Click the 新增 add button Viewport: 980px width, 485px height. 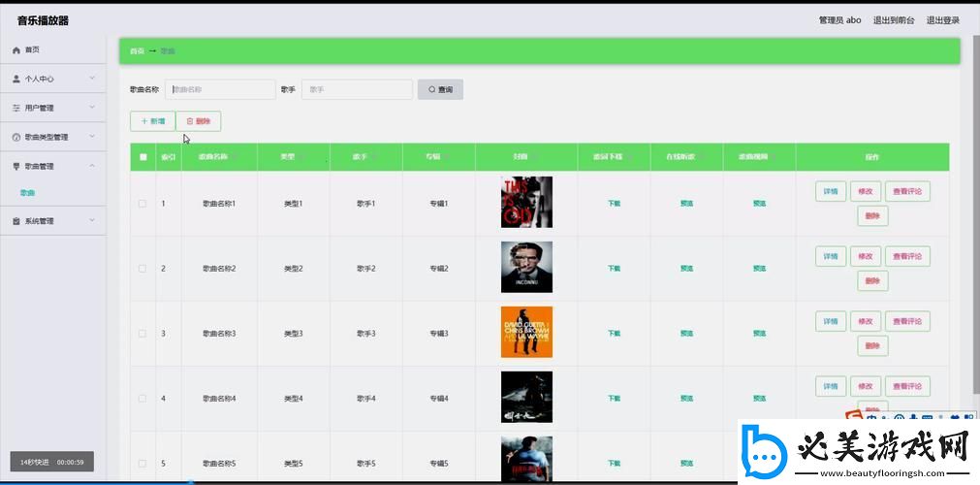[152, 121]
